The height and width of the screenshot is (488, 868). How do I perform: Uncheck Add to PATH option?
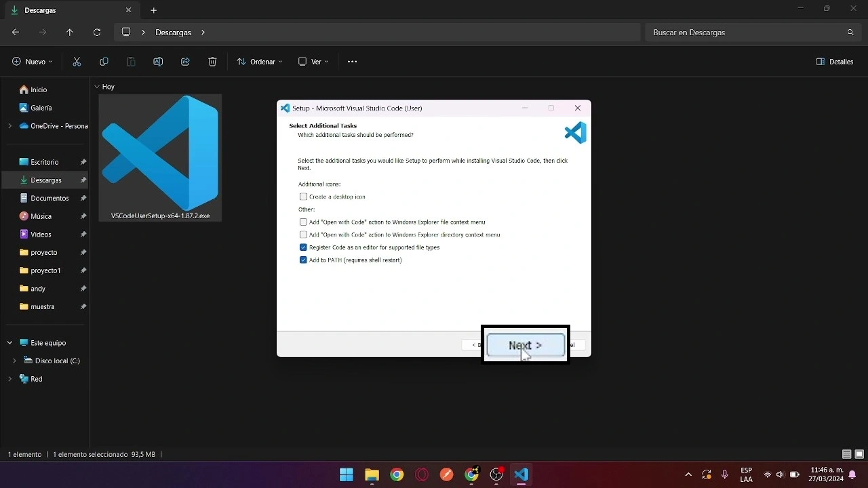click(x=303, y=260)
